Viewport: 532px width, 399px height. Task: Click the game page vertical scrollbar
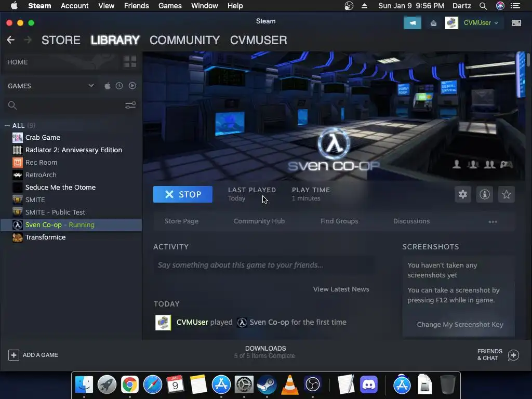(x=528, y=59)
